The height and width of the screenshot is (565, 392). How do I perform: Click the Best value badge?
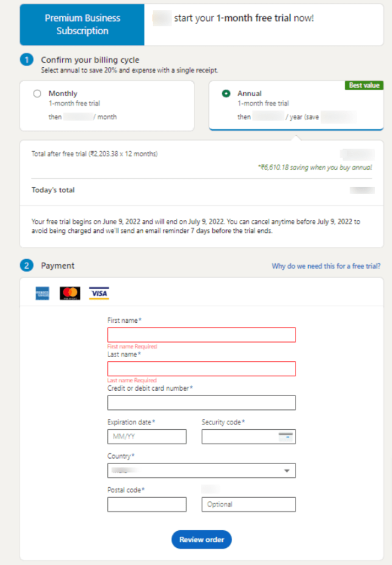point(364,86)
